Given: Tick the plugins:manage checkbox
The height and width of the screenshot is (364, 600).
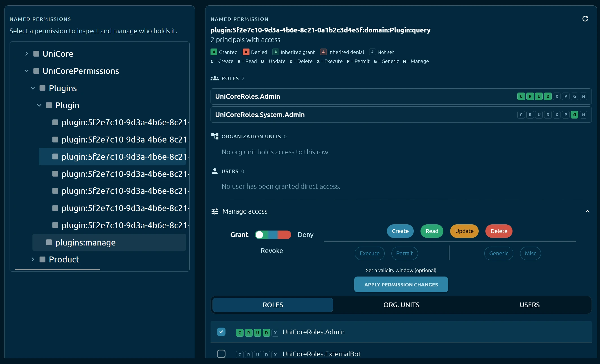Looking at the screenshot, I should 49,242.
